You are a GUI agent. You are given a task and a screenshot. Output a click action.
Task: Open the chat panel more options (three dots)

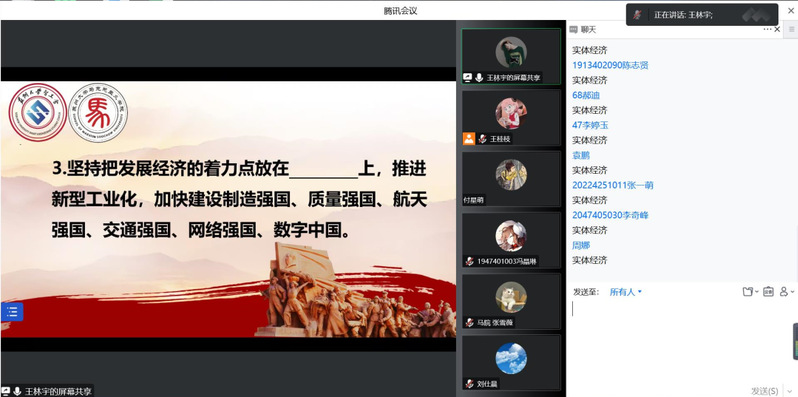767,30
